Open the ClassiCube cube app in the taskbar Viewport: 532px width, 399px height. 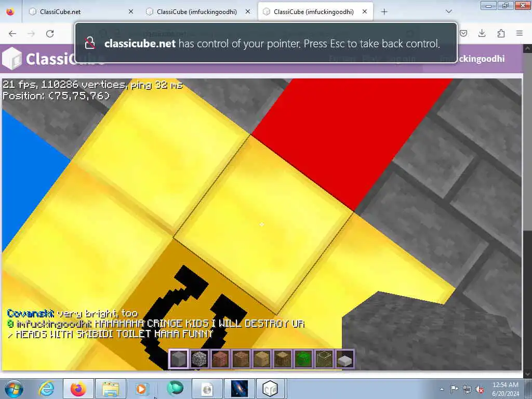(x=270, y=389)
